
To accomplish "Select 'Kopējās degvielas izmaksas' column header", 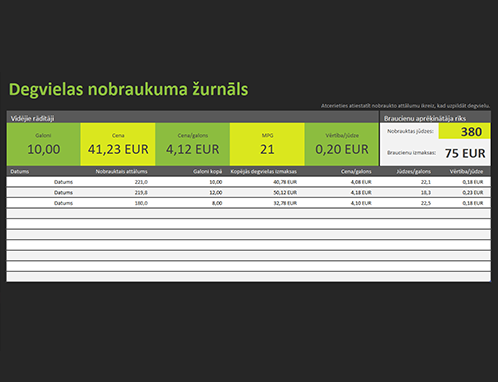I will pos(263,172).
